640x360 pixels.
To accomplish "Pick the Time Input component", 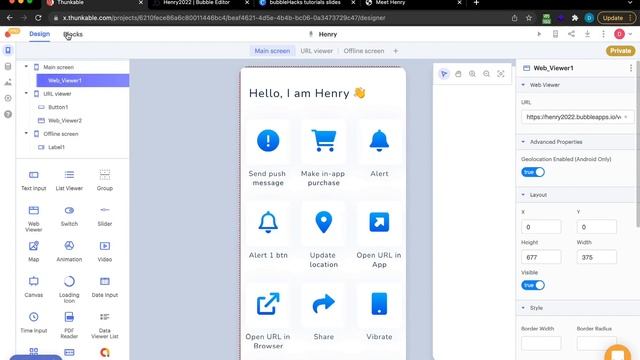I will click(x=33, y=322).
